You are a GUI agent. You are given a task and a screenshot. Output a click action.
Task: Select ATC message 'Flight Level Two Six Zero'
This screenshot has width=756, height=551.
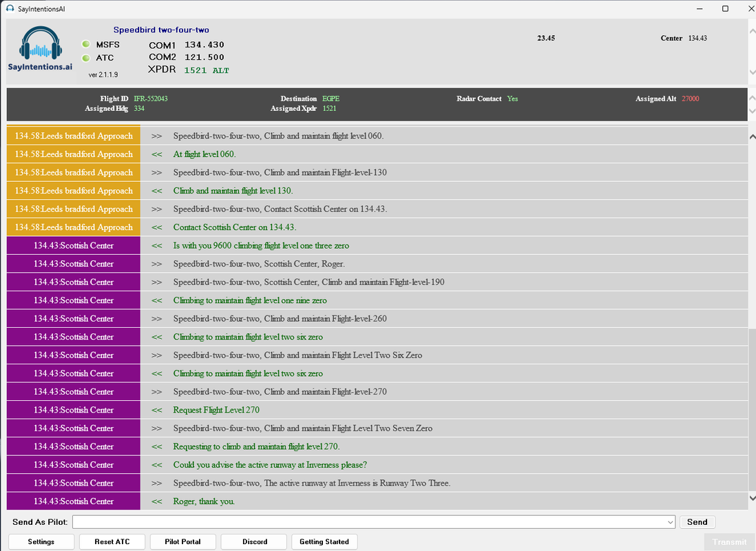click(x=297, y=356)
